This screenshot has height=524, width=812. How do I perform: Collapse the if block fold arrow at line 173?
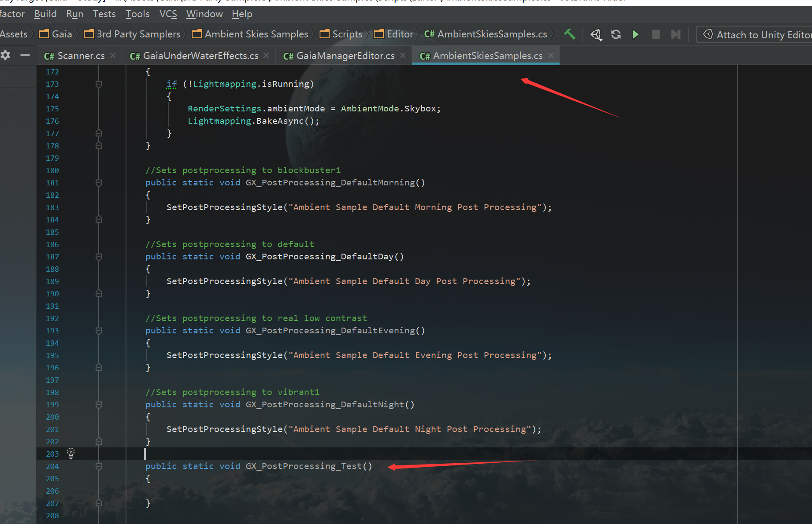point(98,84)
